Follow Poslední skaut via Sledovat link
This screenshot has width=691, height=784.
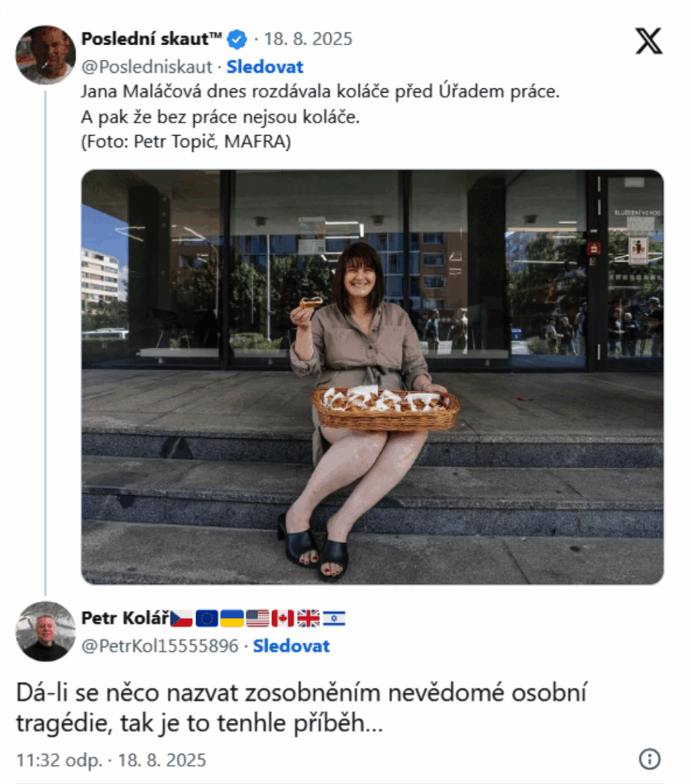[x=265, y=67]
